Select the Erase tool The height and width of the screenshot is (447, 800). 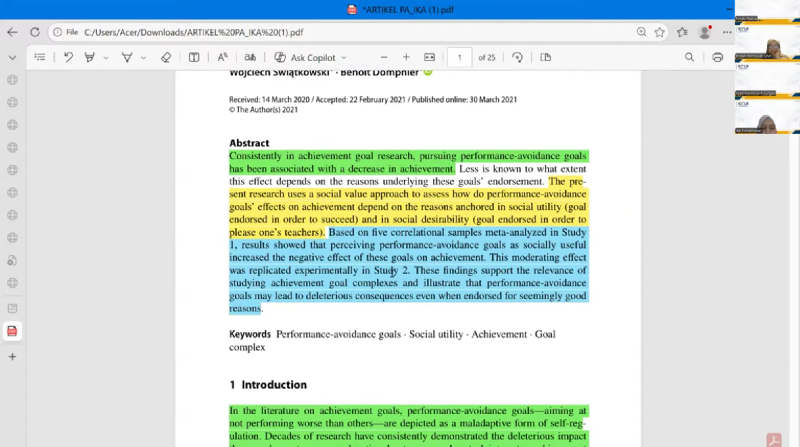166,57
